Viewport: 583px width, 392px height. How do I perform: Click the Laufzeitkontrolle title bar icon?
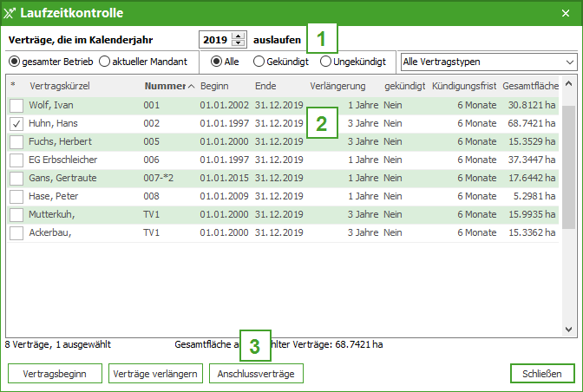pos(12,13)
